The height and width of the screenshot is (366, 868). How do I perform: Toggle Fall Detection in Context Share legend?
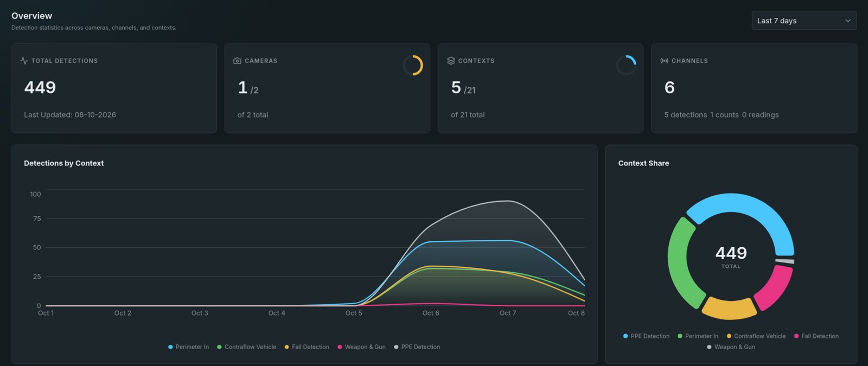[x=816, y=336]
